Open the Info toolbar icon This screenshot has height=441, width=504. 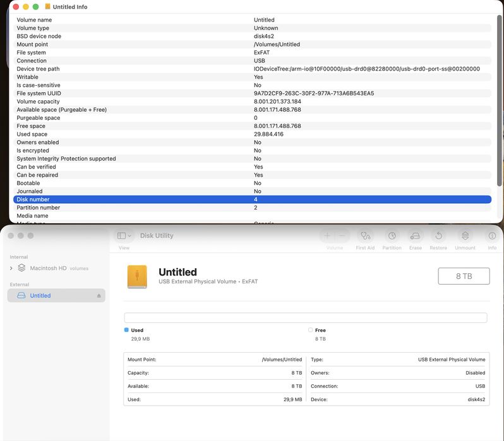point(492,236)
